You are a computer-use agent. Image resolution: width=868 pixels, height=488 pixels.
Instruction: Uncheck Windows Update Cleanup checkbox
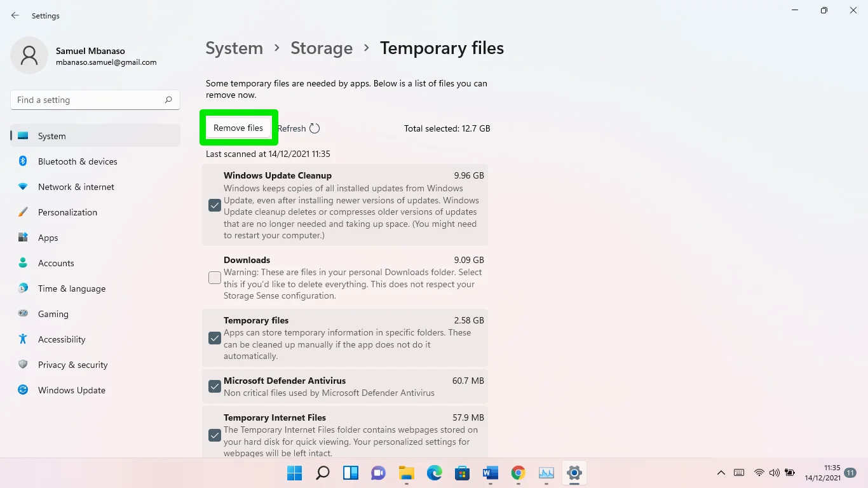215,205
